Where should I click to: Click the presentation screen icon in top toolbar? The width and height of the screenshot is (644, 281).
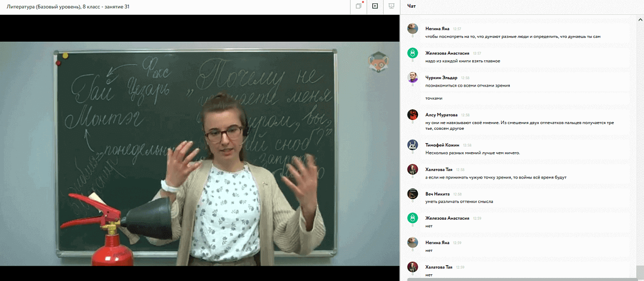pyautogui.click(x=391, y=6)
